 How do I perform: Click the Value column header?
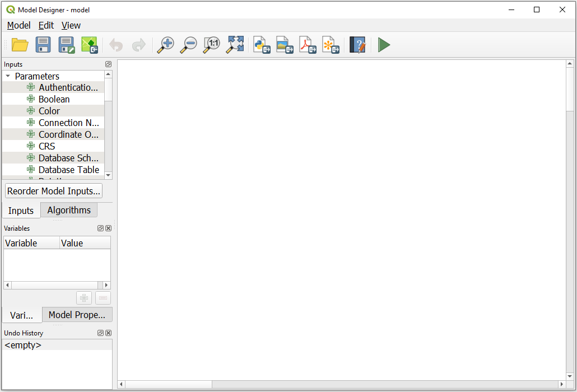tap(85, 243)
